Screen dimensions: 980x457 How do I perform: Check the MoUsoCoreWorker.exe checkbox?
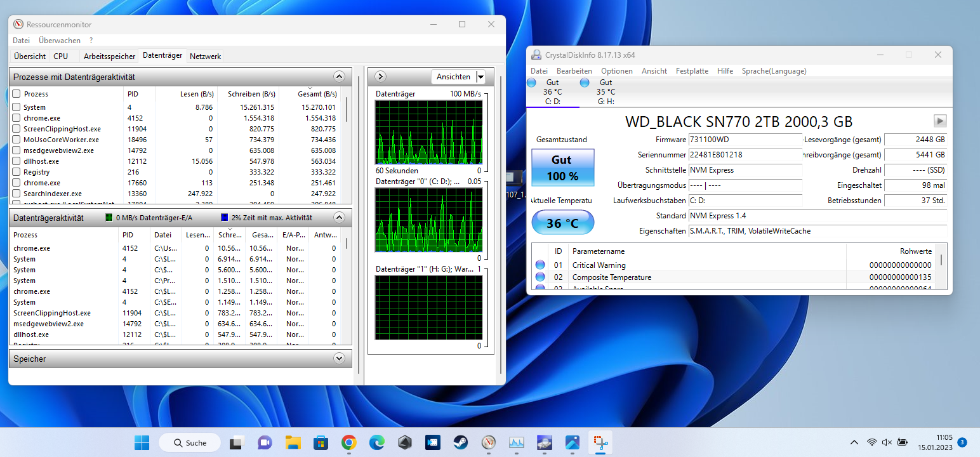click(17, 140)
